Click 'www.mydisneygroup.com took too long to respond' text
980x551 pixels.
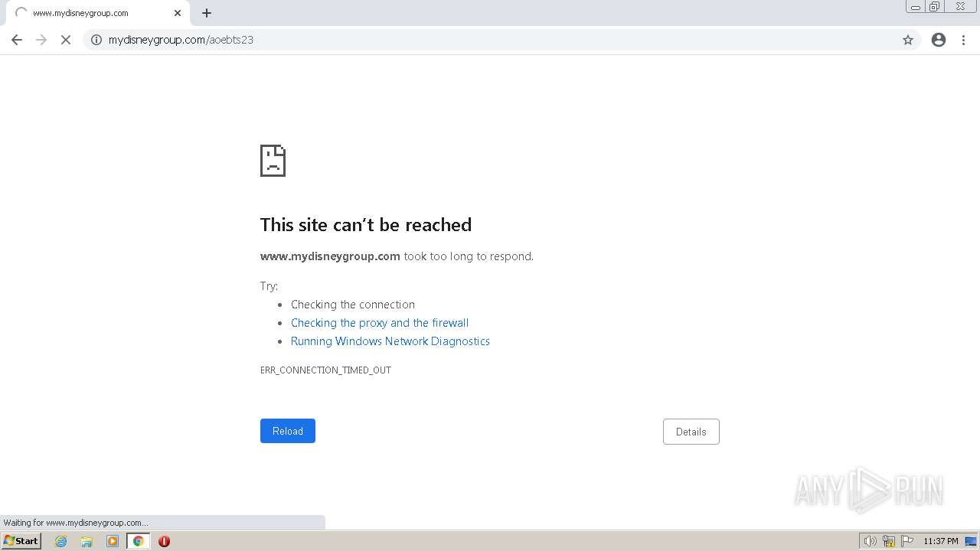click(397, 256)
